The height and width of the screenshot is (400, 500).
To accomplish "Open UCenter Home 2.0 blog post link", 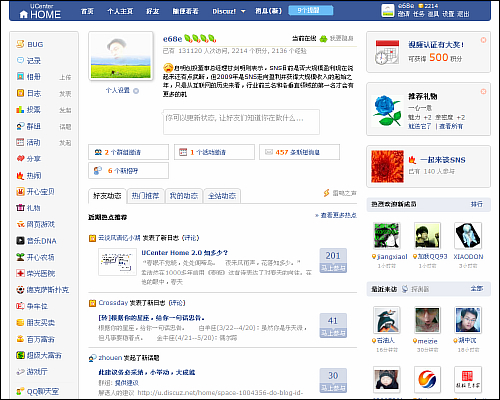I will (x=185, y=253).
